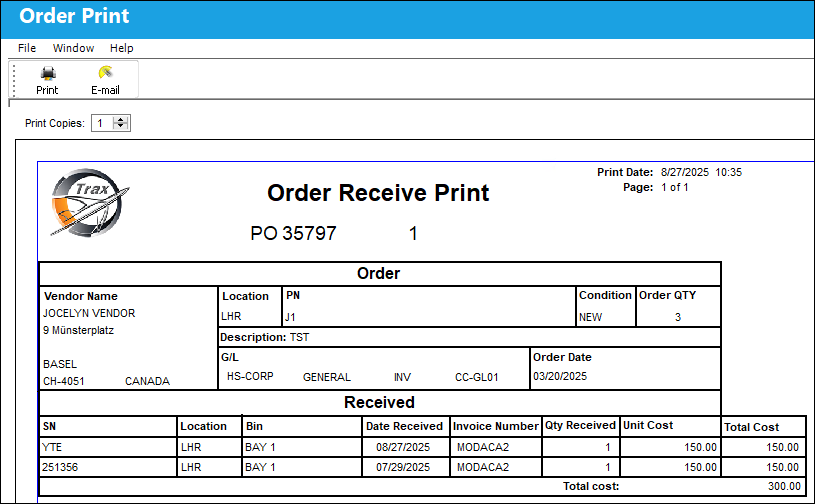Viewport: 815px width, 504px height.
Task: Click the Total cost value 300.00
Action: 784,486
